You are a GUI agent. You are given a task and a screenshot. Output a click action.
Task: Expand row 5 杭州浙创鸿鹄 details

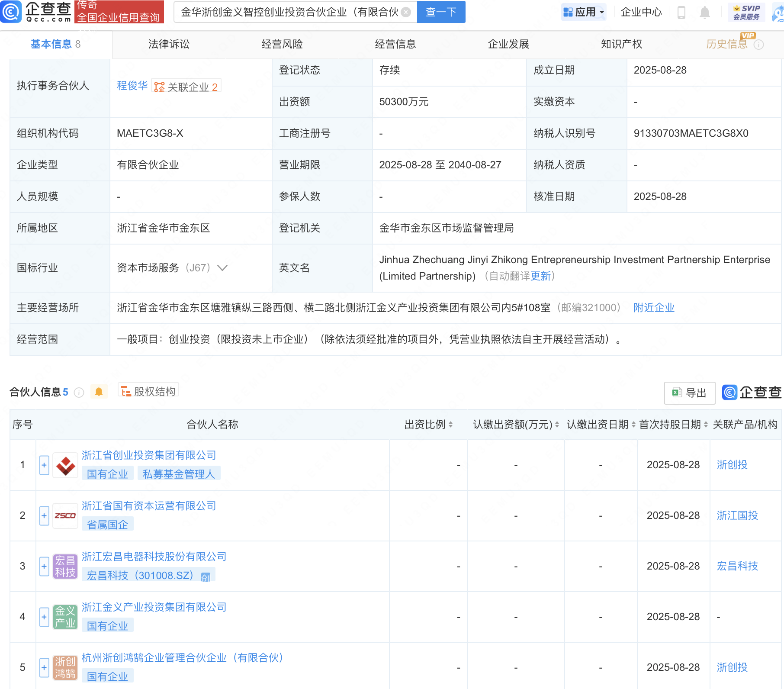44,668
